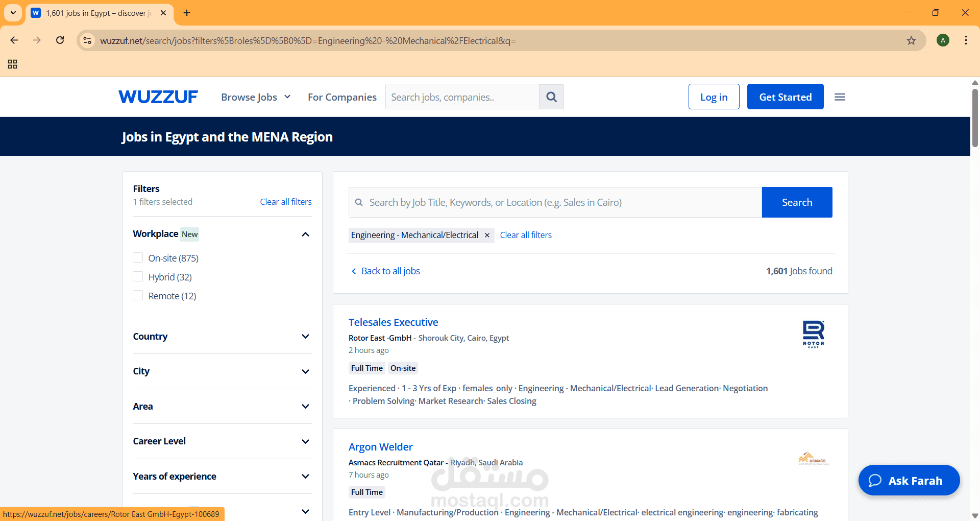
Task: Click the browser address bar
Action: point(500,40)
